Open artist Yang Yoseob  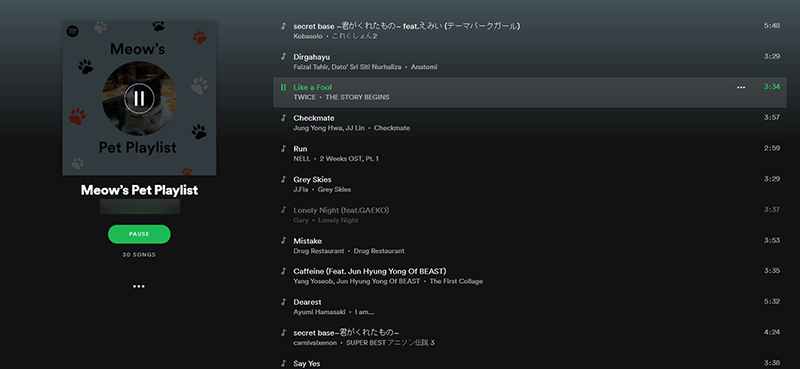[313, 281]
